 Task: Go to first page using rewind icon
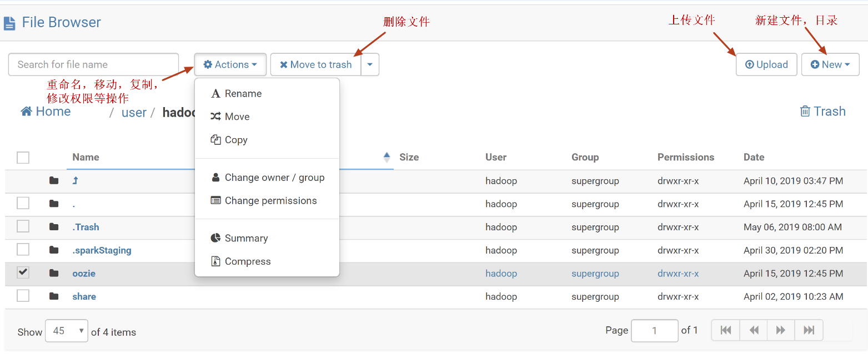(x=725, y=330)
